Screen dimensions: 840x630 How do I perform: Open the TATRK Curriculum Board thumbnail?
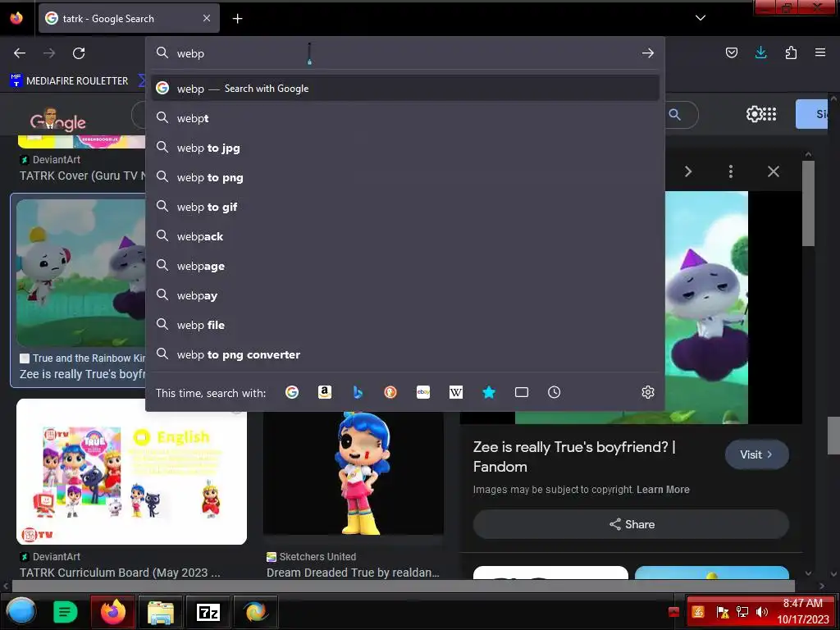pyautogui.click(x=131, y=472)
